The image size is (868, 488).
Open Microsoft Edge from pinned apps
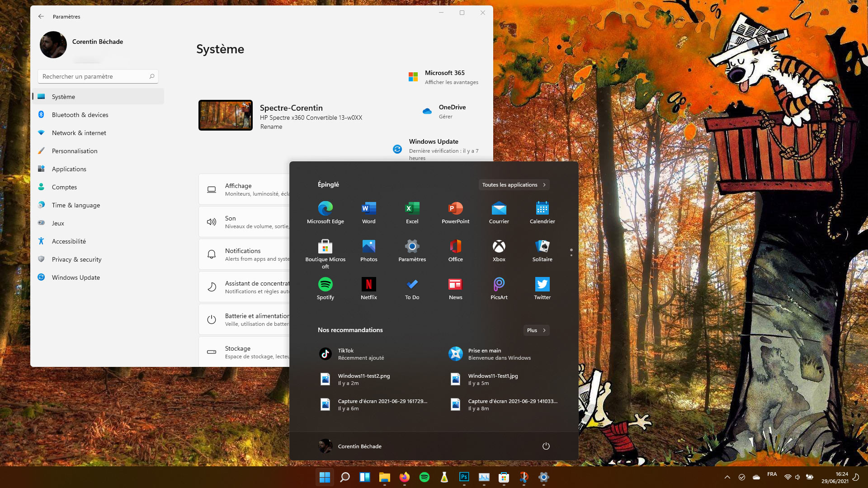(x=325, y=212)
